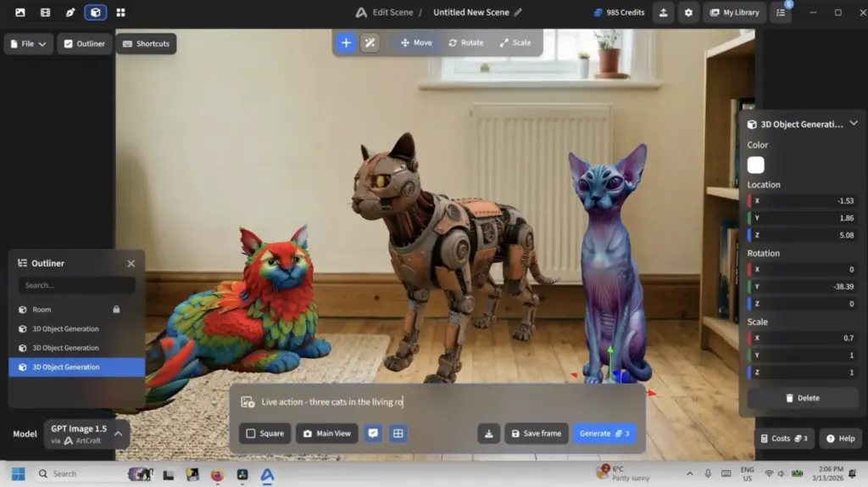
Task: Click Edit Scene breadcrumb
Action: [x=392, y=12]
